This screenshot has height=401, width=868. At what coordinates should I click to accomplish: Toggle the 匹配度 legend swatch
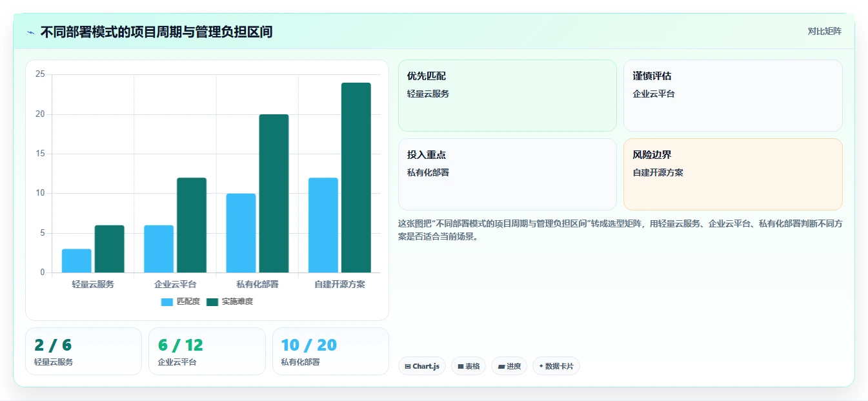(167, 302)
